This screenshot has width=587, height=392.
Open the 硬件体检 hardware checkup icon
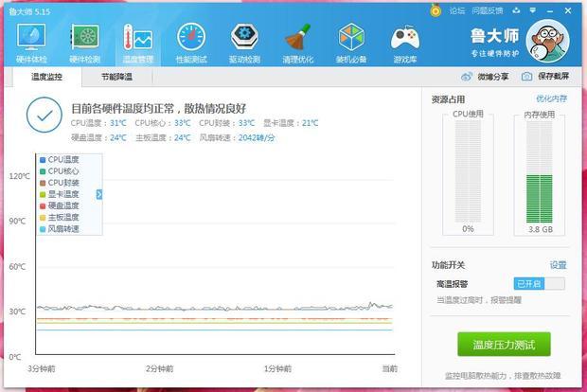(x=31, y=37)
